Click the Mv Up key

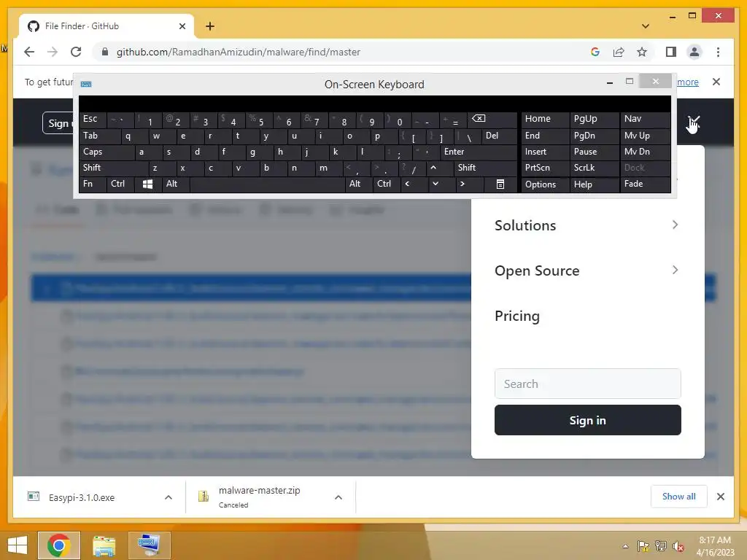pyautogui.click(x=645, y=136)
